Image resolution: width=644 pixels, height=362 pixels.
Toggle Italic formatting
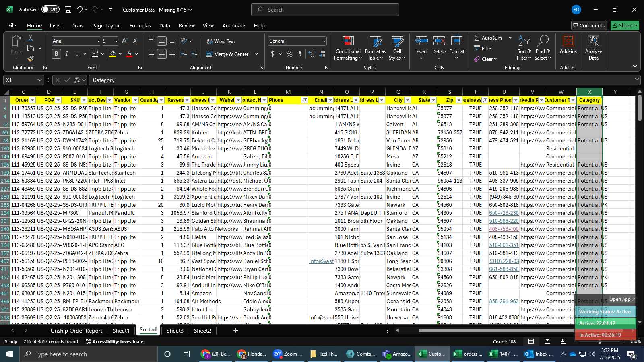pyautogui.click(x=67, y=54)
